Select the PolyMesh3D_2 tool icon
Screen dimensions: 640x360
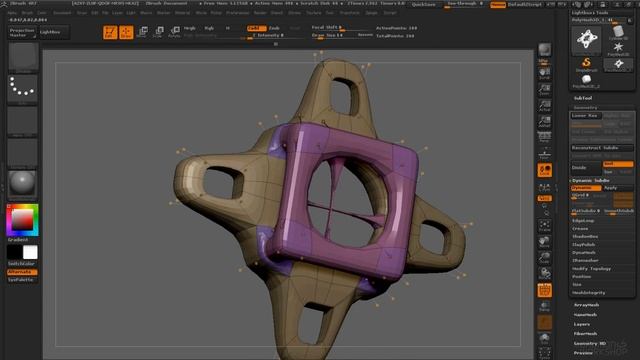point(586,81)
